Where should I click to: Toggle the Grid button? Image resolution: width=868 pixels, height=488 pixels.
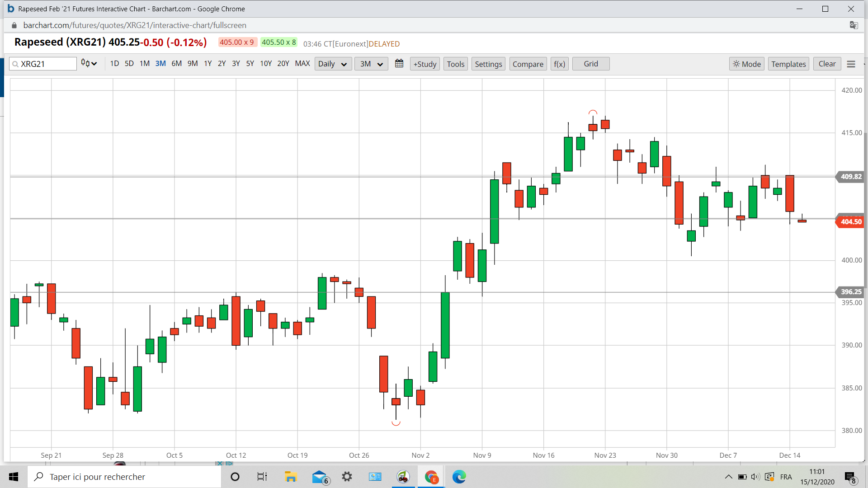tap(590, 64)
